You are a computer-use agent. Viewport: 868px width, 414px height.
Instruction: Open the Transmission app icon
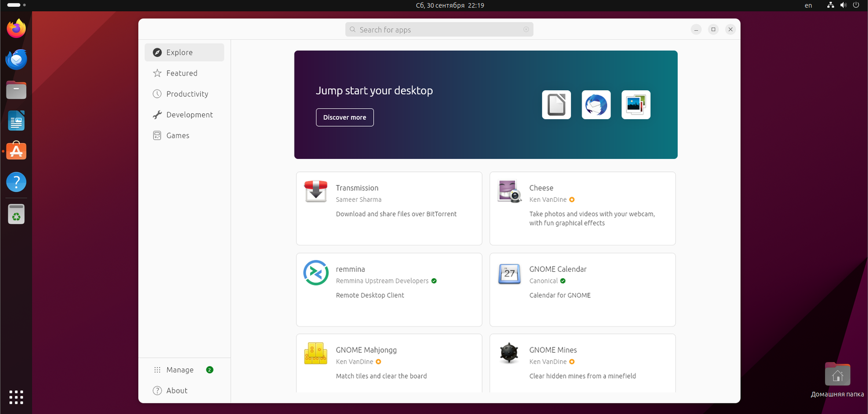(x=316, y=191)
